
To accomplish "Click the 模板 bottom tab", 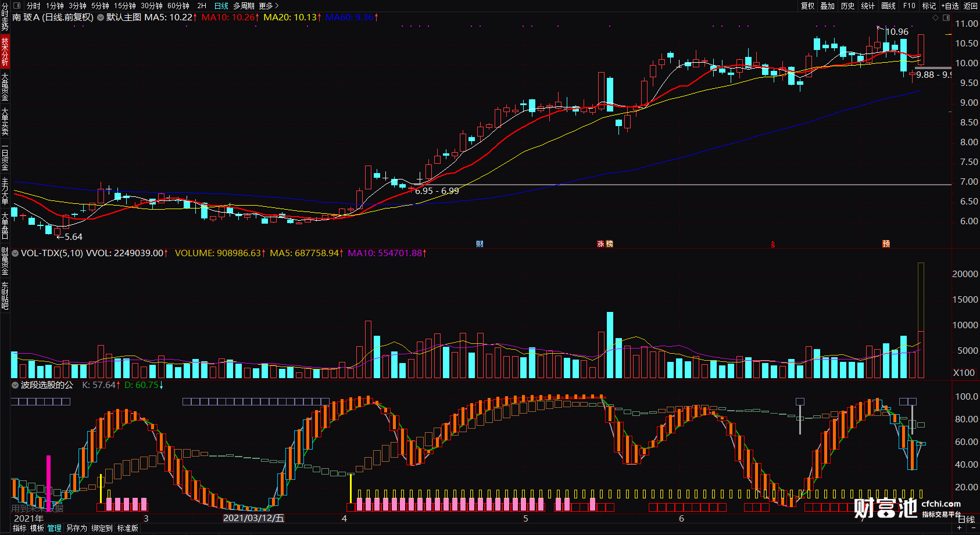I will (37, 528).
